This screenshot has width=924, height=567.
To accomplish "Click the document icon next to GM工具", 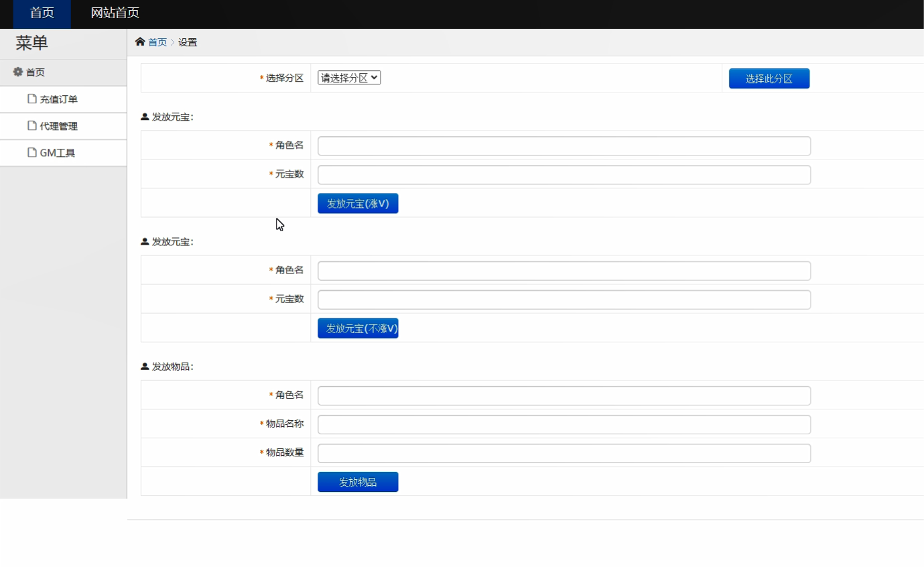I will click(x=31, y=153).
